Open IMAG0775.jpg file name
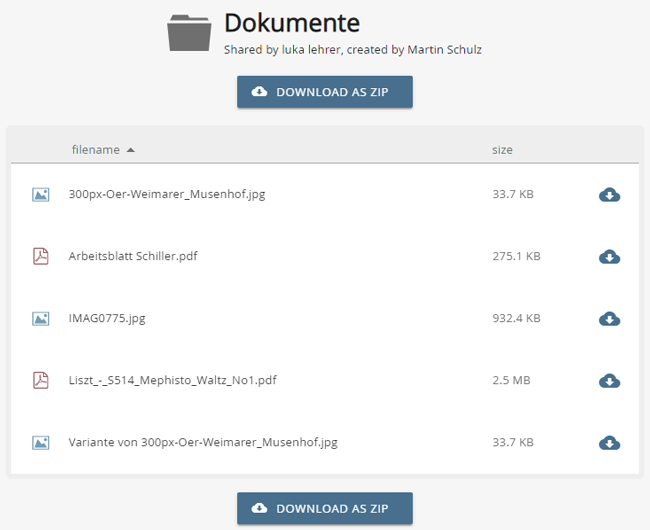Screen dimensions: 650x530 pos(107,318)
